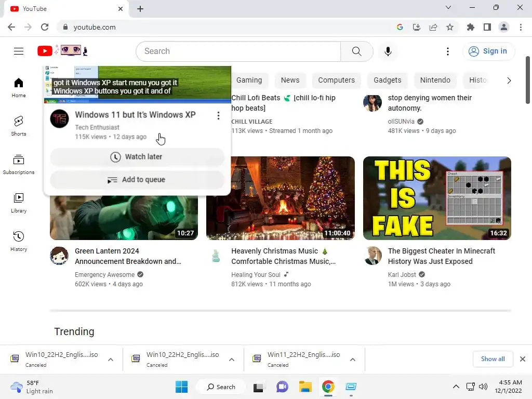Click the page vertical scrollbar
The image size is (532, 399).
pos(528,80)
